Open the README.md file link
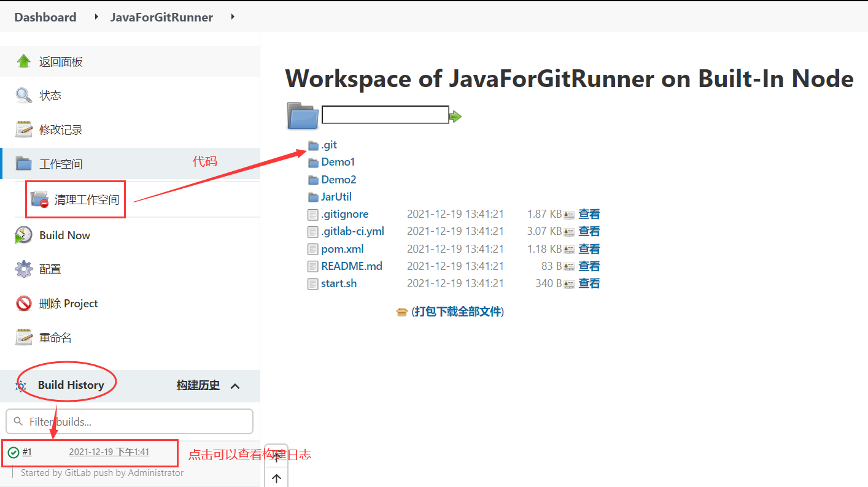Screen dimensions: 868x487 point(352,266)
